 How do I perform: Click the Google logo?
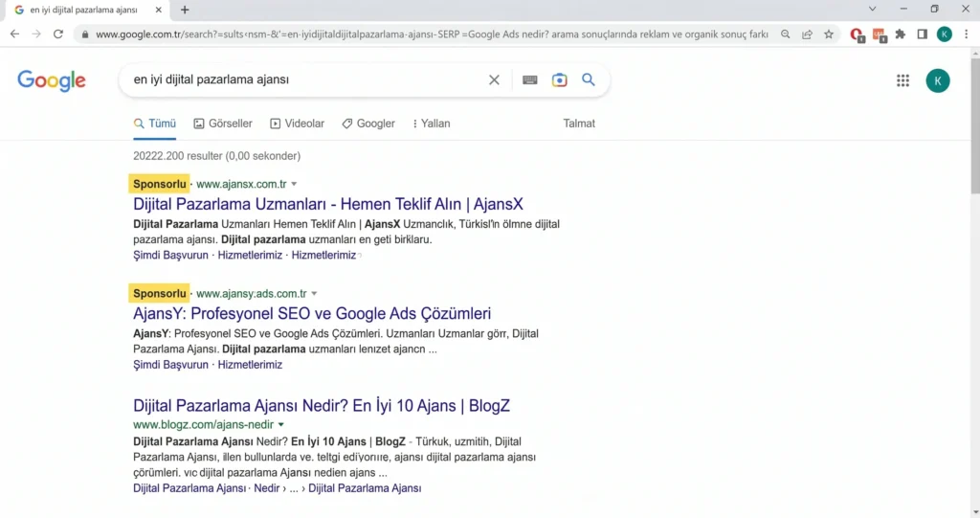52,80
